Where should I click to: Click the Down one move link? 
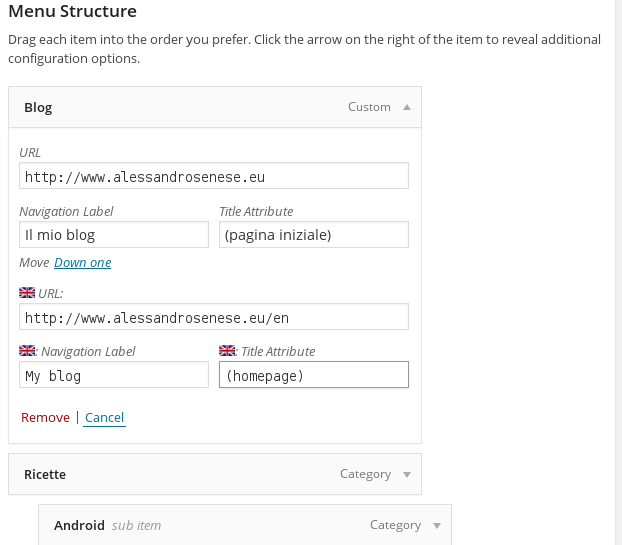point(83,263)
